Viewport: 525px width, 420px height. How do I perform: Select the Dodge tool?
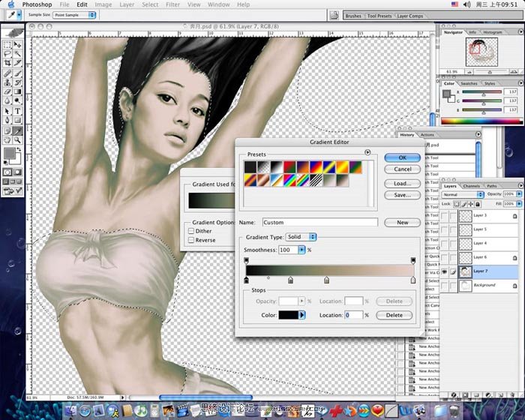[x=17, y=100]
